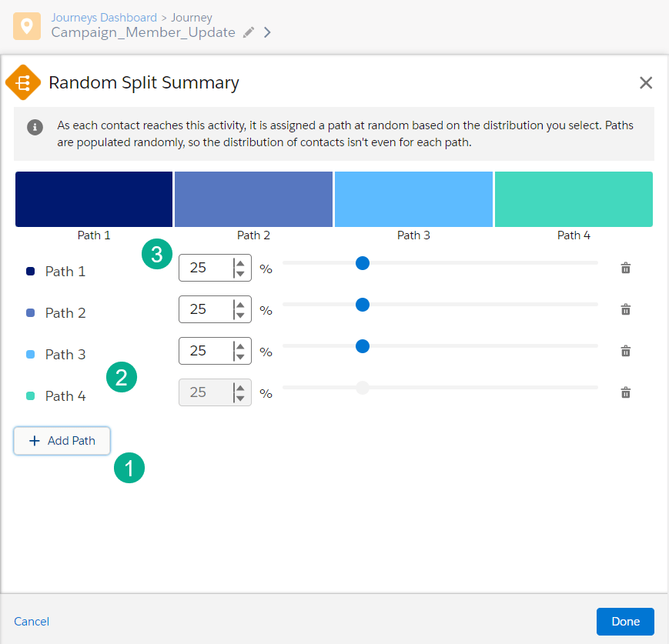Viewport: 669px width, 644px height.
Task: Click the Random Split activity icon
Action: (23, 82)
